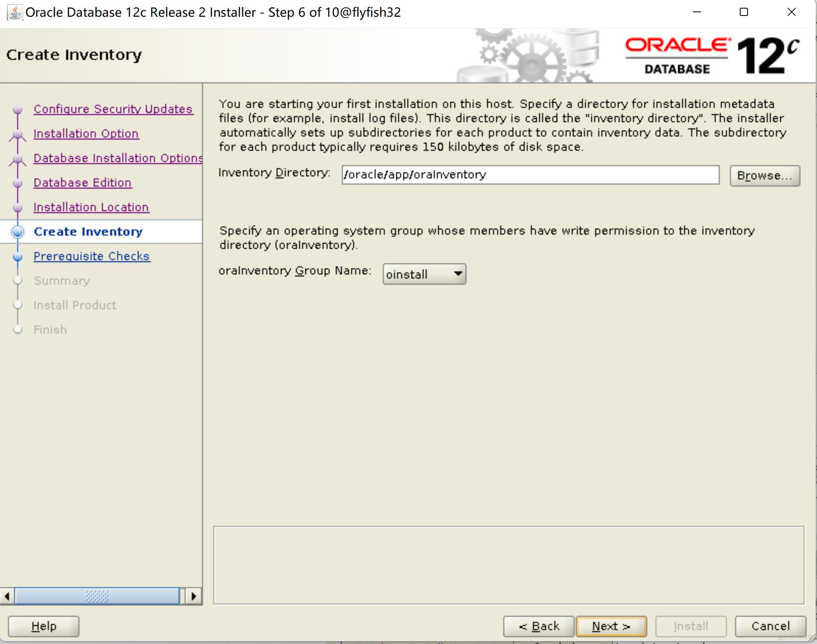Viewport: 817px width, 644px height.
Task: Click the right arrow of sidebar scrollbar
Action: 194,596
